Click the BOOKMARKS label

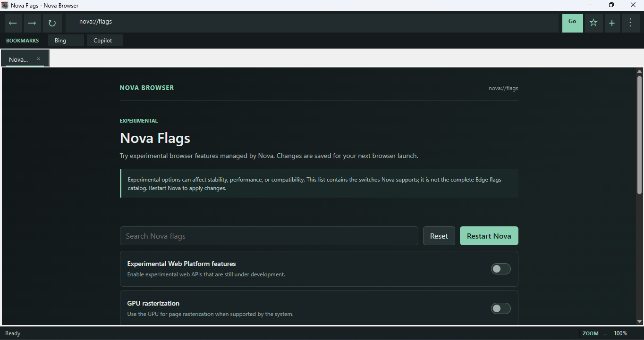(23, 41)
